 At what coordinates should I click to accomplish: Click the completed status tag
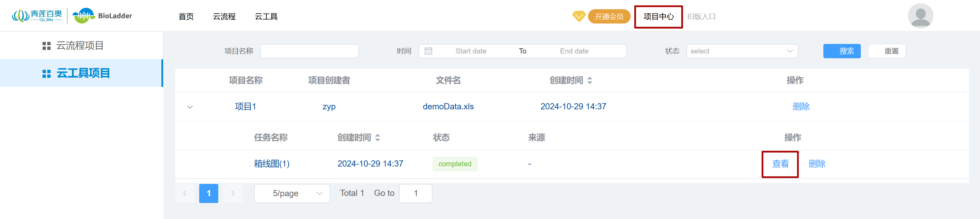pos(455,164)
